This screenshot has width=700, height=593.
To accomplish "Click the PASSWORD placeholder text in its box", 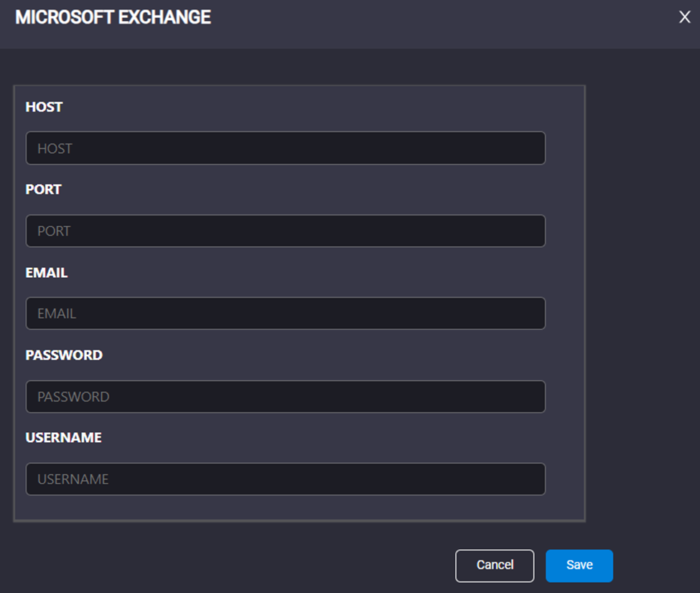I will (x=73, y=396).
